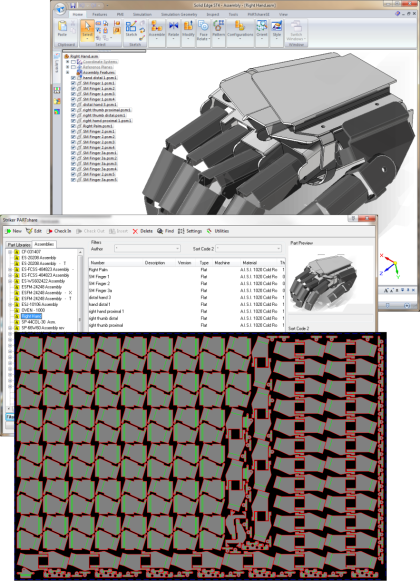The height and width of the screenshot is (581, 420).
Task: Open the Solid Edge application button
Action: point(60,10)
